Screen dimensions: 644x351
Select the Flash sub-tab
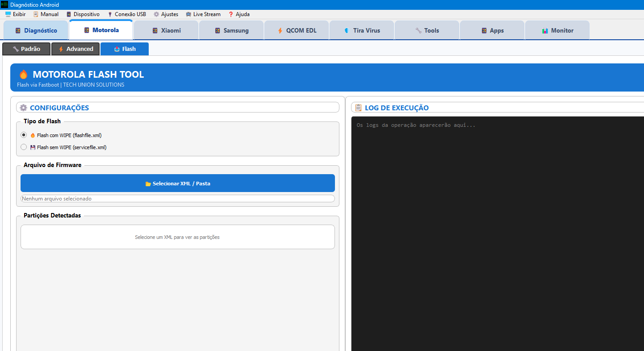pos(125,49)
